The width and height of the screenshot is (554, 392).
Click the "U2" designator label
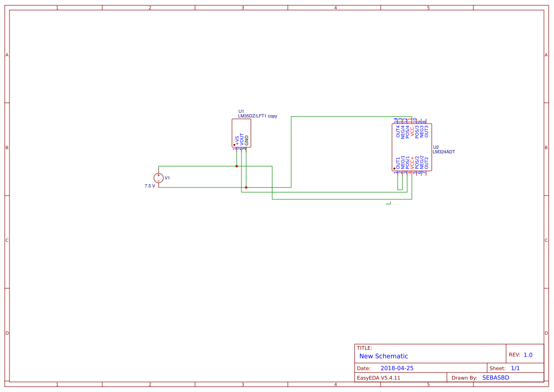[x=436, y=147]
